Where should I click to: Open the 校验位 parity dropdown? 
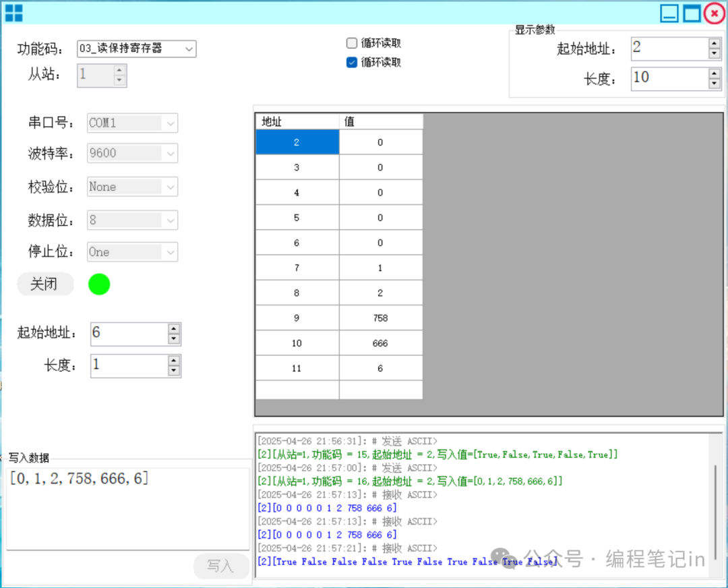coord(169,187)
